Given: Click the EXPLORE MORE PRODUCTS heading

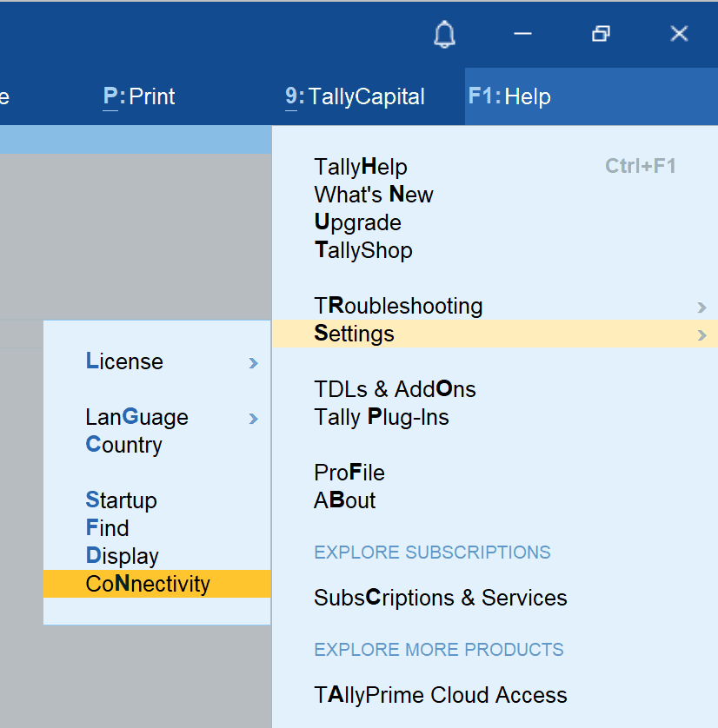Looking at the screenshot, I should coord(439,650).
